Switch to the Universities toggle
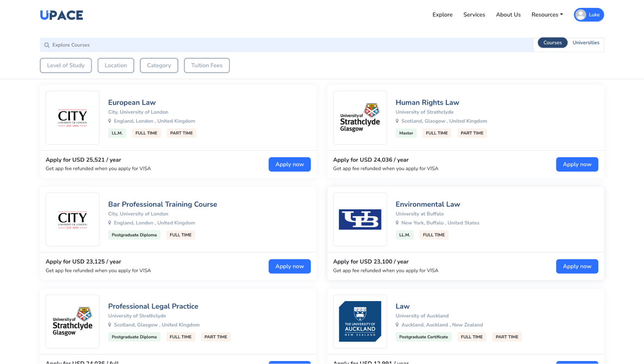The height and width of the screenshot is (364, 644). (586, 43)
